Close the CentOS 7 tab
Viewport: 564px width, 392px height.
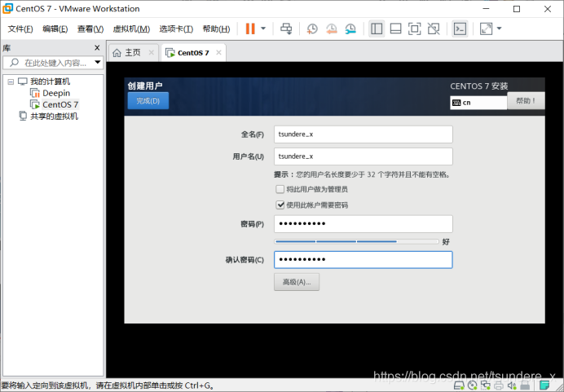click(x=218, y=52)
